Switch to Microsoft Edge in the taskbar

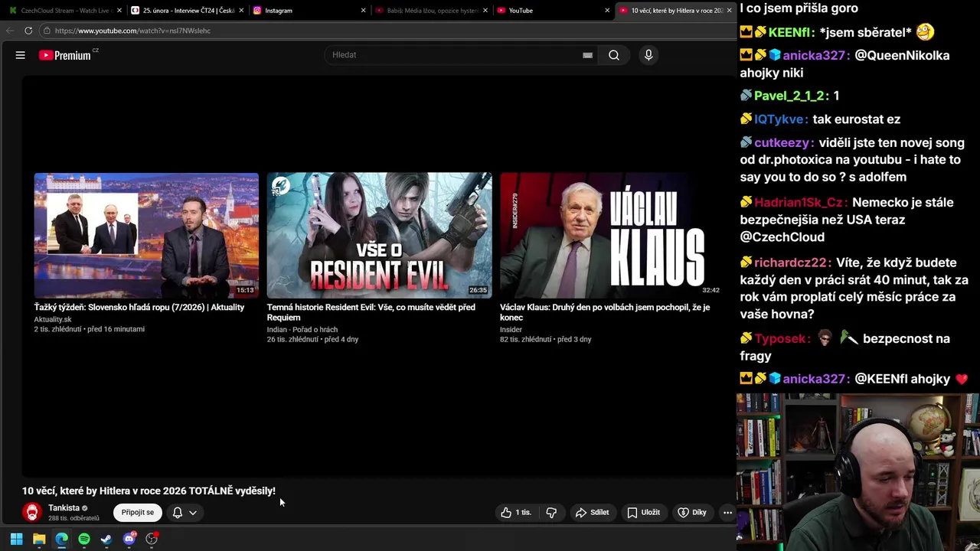coord(61,540)
